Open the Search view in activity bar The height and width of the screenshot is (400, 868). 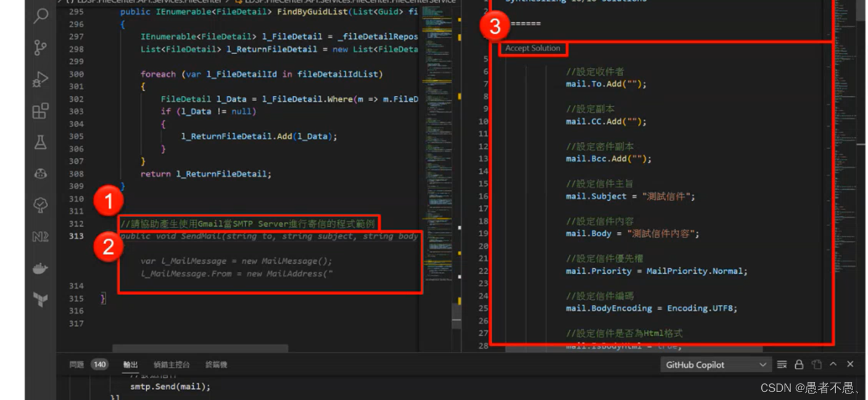pyautogui.click(x=41, y=15)
